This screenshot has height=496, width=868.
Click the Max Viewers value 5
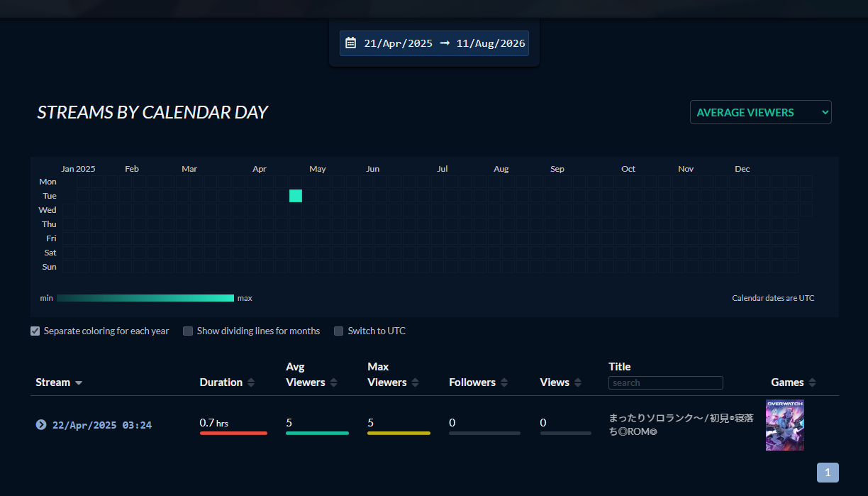click(371, 423)
